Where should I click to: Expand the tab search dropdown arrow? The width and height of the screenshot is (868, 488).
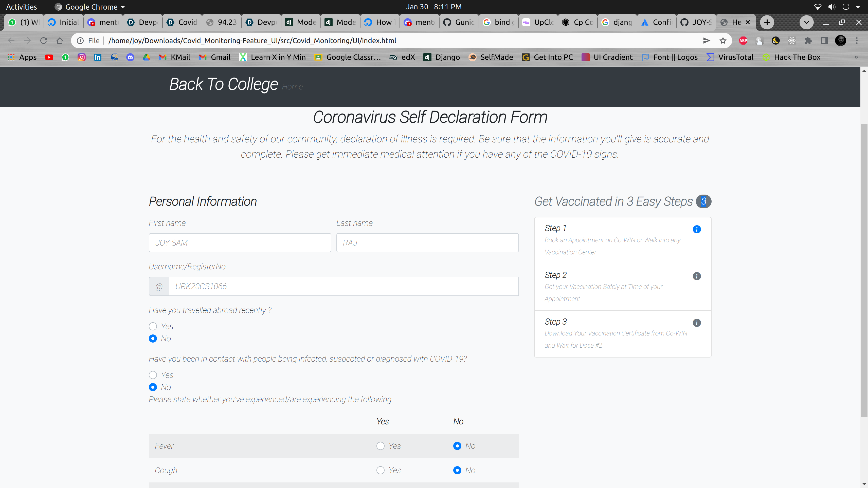pos(806,22)
